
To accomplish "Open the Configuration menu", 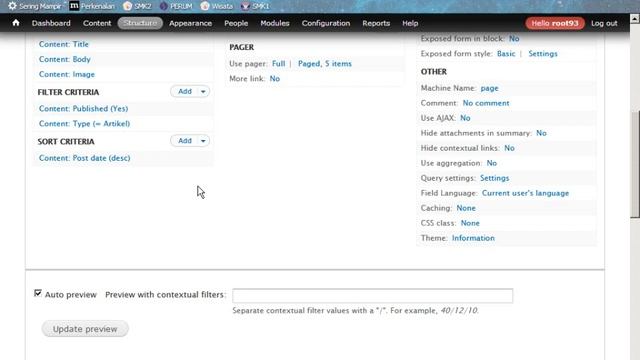I will (326, 23).
